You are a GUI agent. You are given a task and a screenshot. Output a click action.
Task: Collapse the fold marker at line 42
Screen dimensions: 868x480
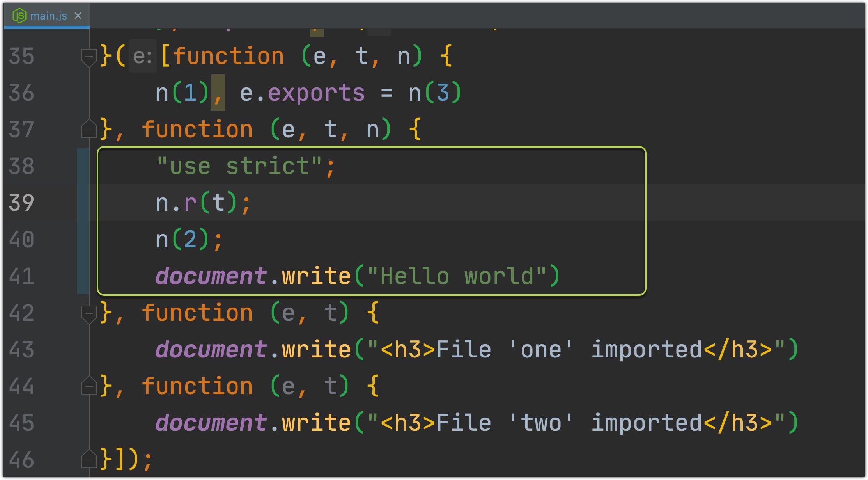[89, 313]
